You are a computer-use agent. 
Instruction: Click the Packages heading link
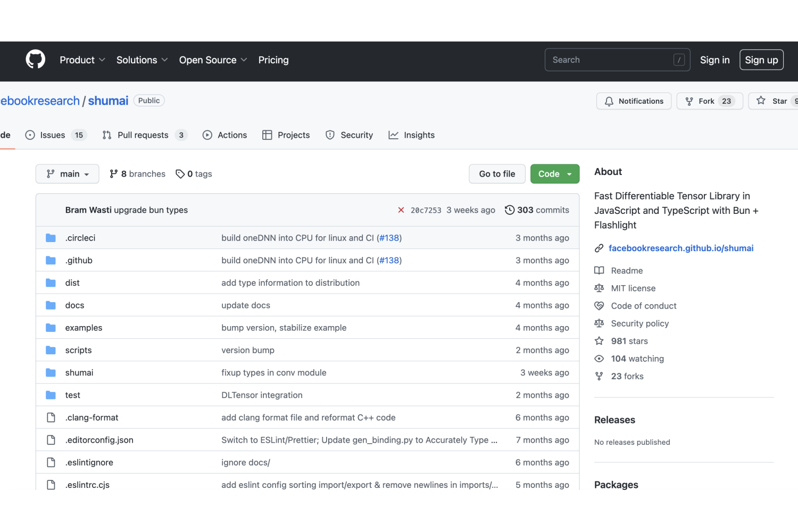coord(616,485)
